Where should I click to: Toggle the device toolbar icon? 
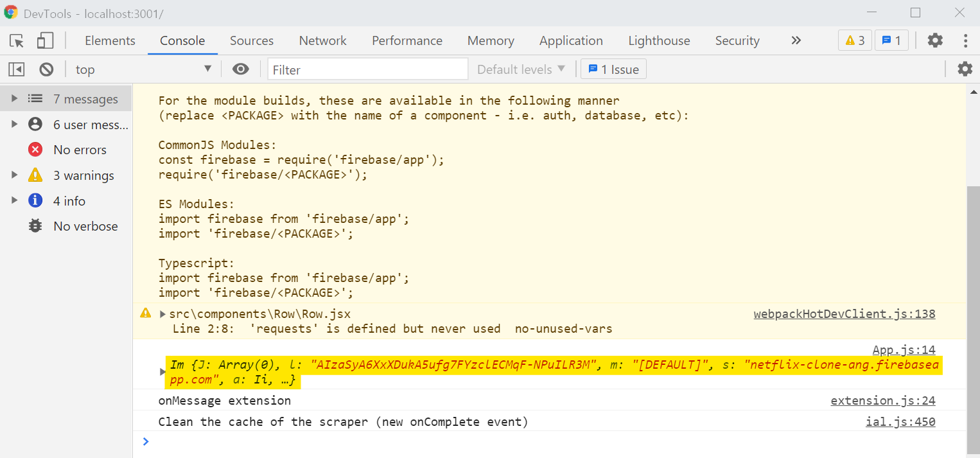pos(45,41)
